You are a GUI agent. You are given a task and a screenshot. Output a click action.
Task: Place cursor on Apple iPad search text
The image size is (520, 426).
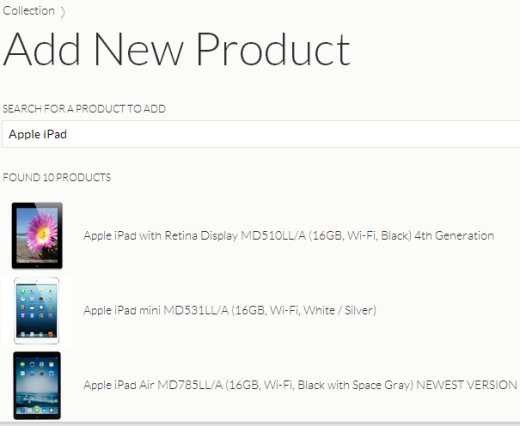click(x=38, y=134)
